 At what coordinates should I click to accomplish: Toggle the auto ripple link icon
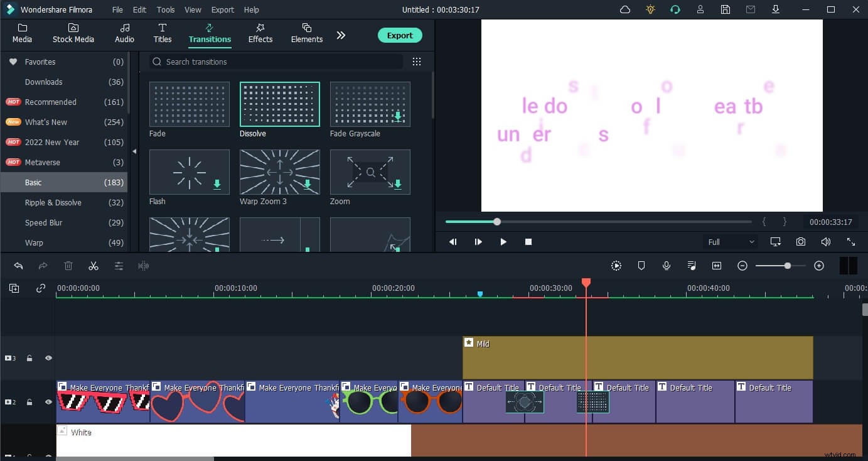pyautogui.click(x=41, y=288)
